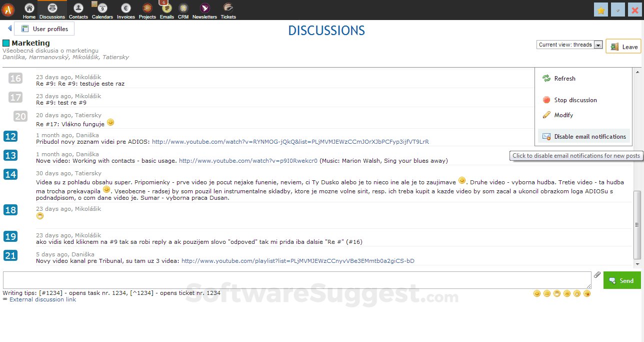Insert the neutral face emoticon
The height and width of the screenshot is (342, 644).
547,293
